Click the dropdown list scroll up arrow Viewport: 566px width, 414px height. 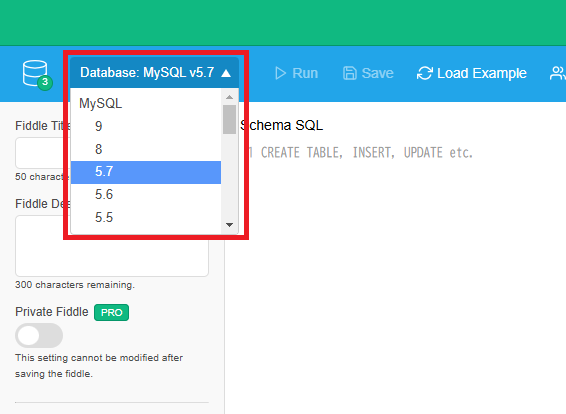pyautogui.click(x=230, y=97)
